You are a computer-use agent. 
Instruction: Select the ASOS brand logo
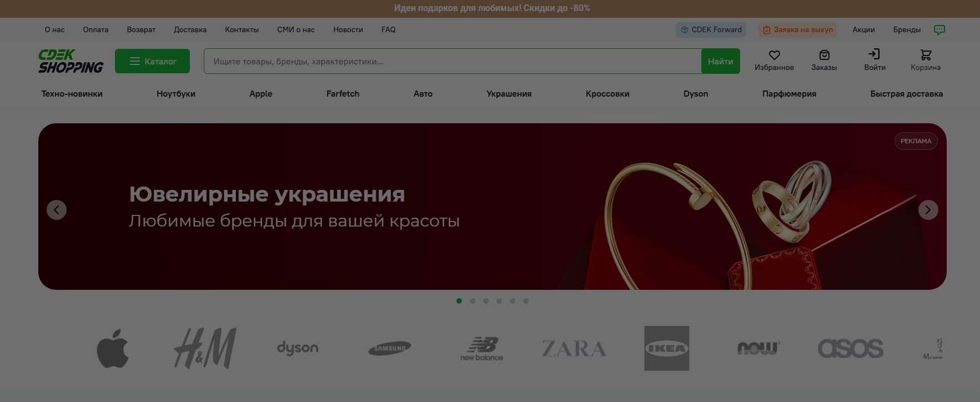click(851, 348)
